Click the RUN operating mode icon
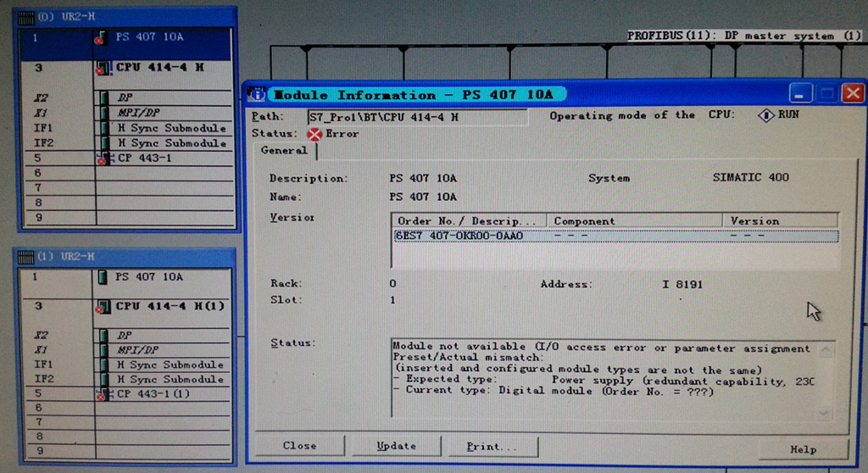Image resolution: width=868 pixels, height=473 pixels. [766, 115]
